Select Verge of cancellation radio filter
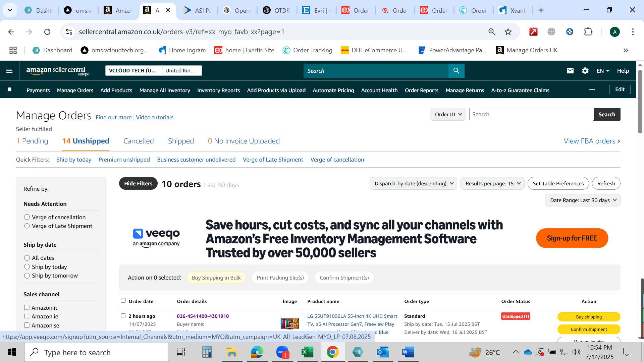 point(27,217)
